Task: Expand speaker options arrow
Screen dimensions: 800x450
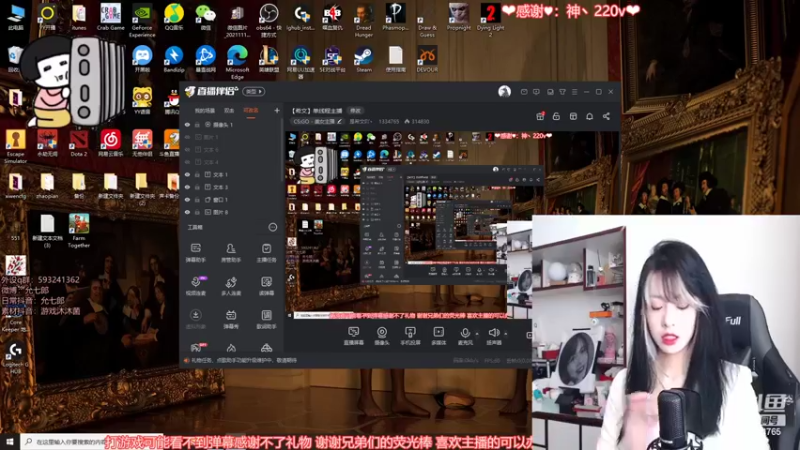Action: [506, 334]
